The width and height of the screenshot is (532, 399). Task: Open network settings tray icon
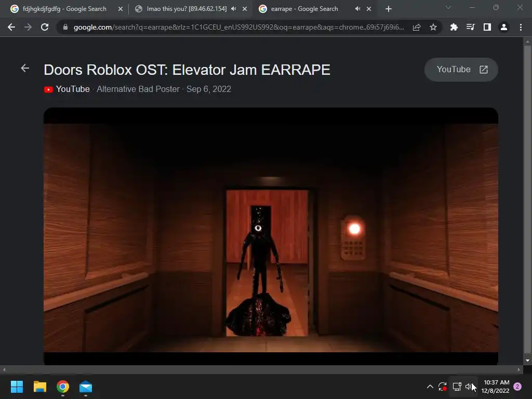click(x=457, y=387)
